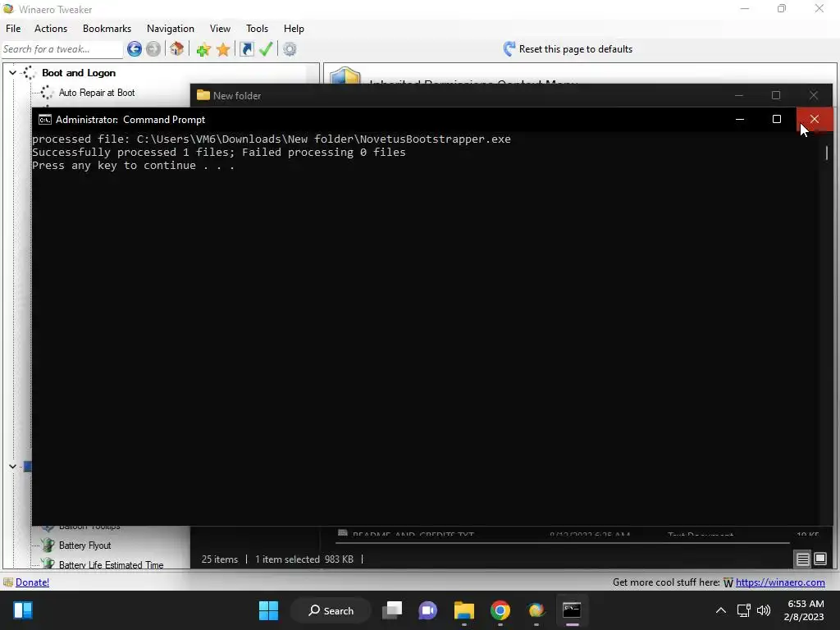
Task: Click the Donate! link
Action: click(32, 582)
